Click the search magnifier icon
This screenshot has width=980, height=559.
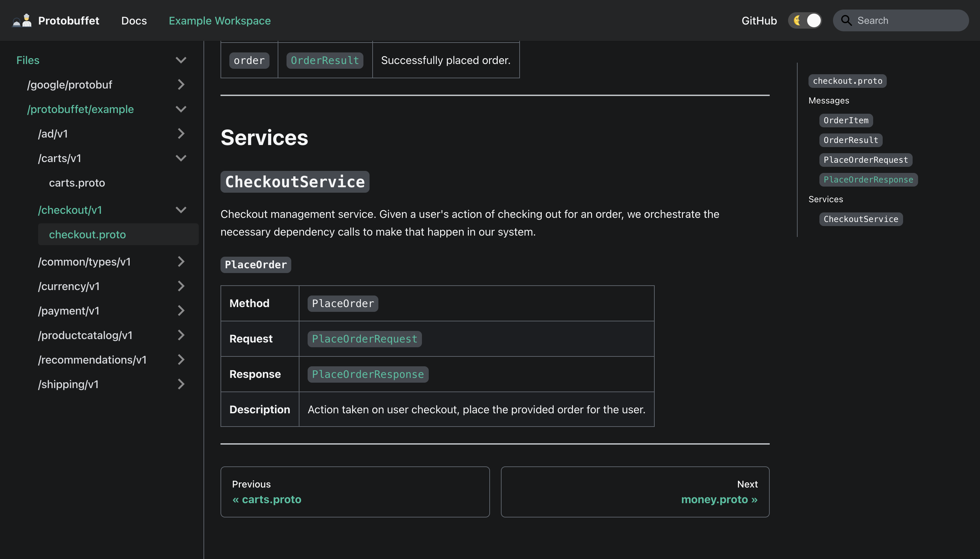(x=846, y=20)
